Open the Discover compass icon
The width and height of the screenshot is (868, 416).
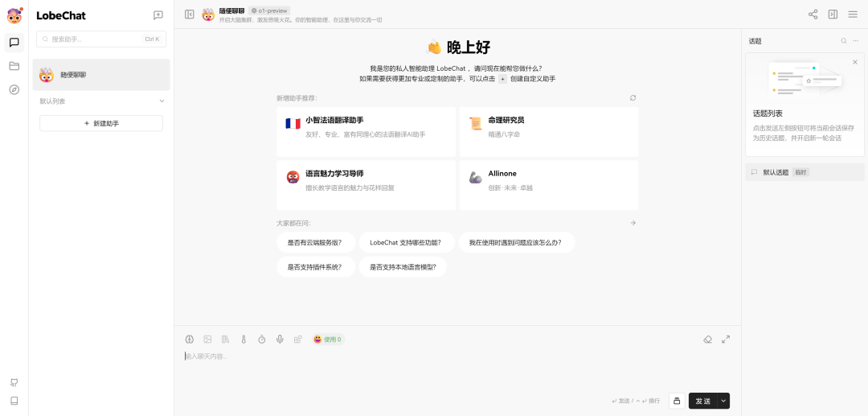(x=14, y=90)
